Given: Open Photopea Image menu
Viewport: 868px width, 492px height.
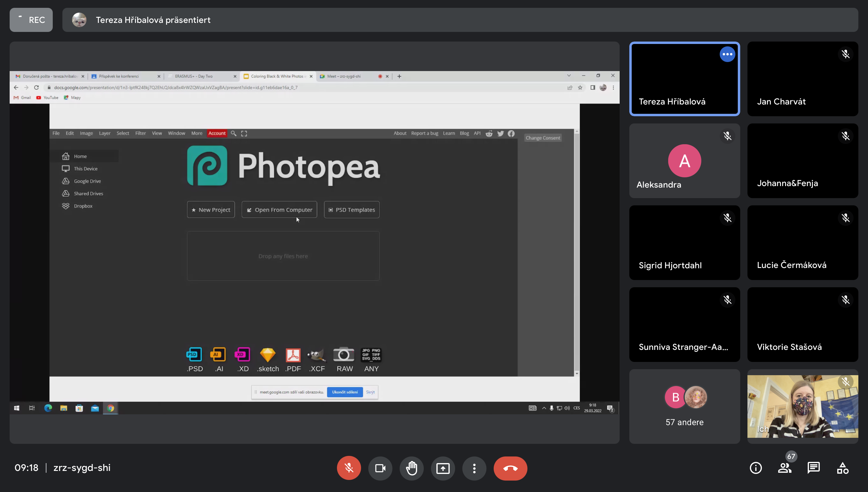Looking at the screenshot, I should pos(86,133).
